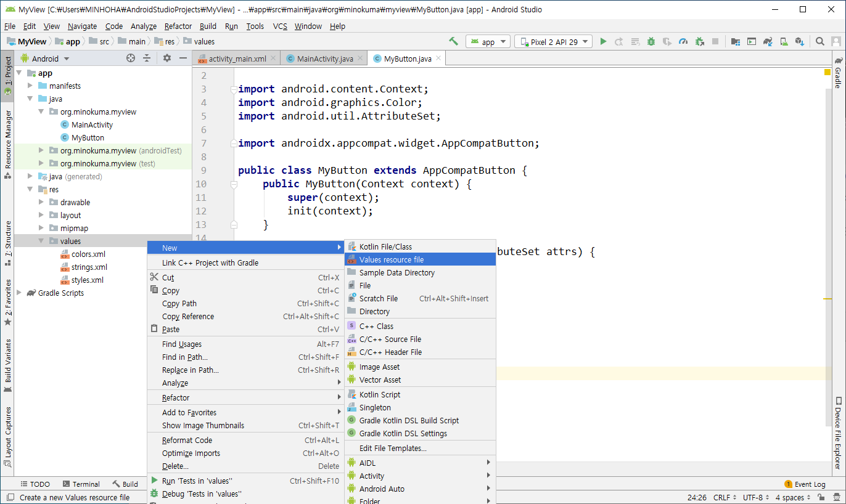846x504 pixels.
Task: Click Sync Project with Gradle Files icon
Action: pyautogui.click(x=768, y=41)
